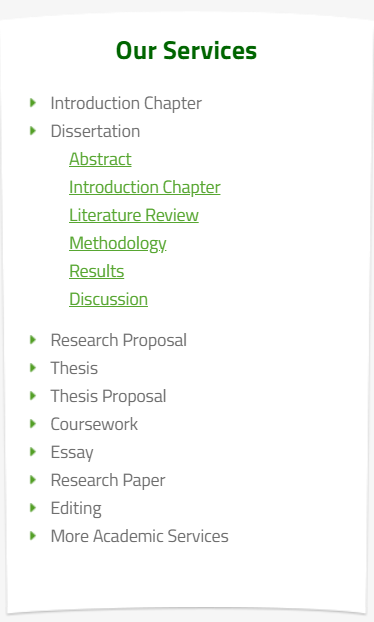Open the Thesis Proposal service item
The width and height of the screenshot is (374, 622).
tap(108, 396)
